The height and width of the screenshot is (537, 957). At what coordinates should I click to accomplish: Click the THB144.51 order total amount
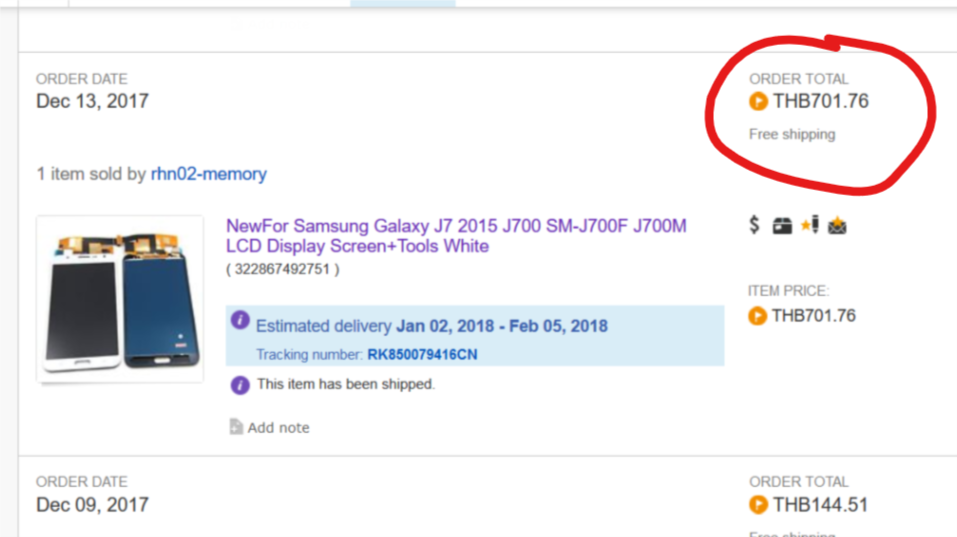point(820,505)
